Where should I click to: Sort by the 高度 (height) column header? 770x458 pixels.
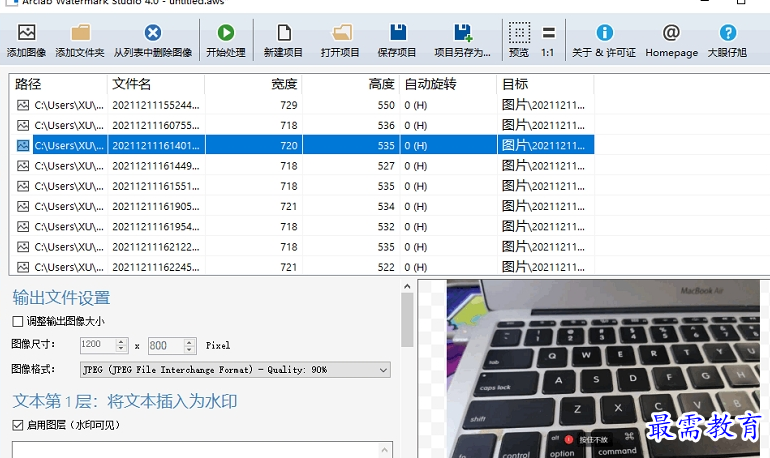(350, 84)
